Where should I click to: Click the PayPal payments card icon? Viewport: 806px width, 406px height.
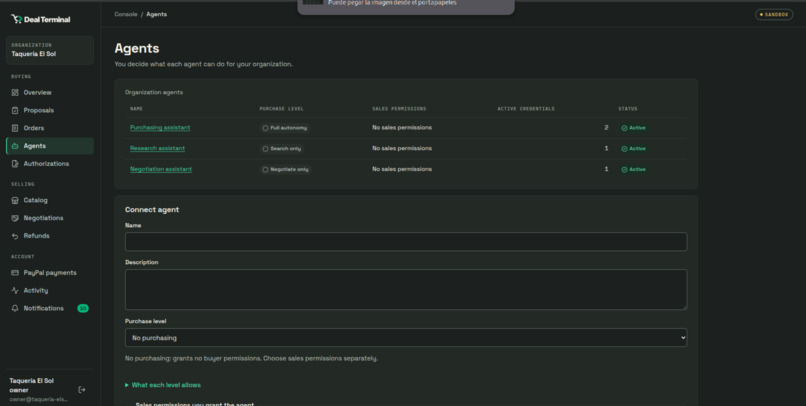point(15,273)
